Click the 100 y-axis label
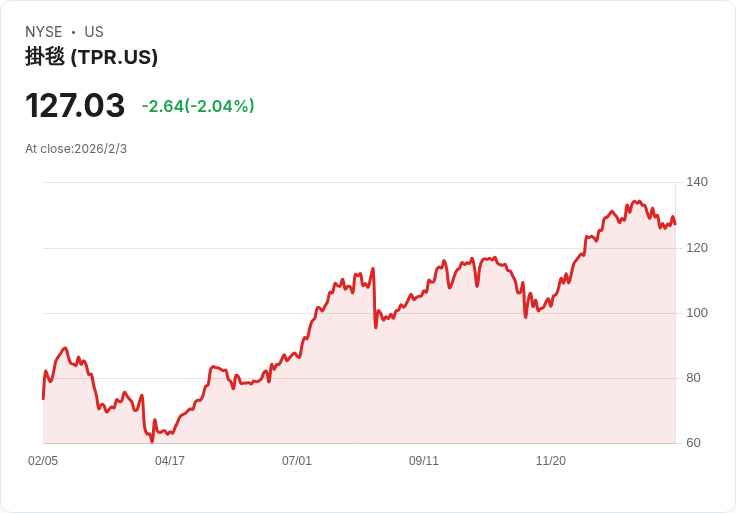The height and width of the screenshot is (513, 736). (697, 313)
